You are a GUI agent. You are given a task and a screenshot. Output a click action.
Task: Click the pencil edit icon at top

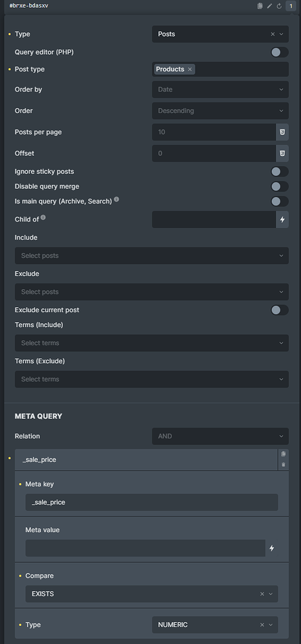(x=269, y=6)
